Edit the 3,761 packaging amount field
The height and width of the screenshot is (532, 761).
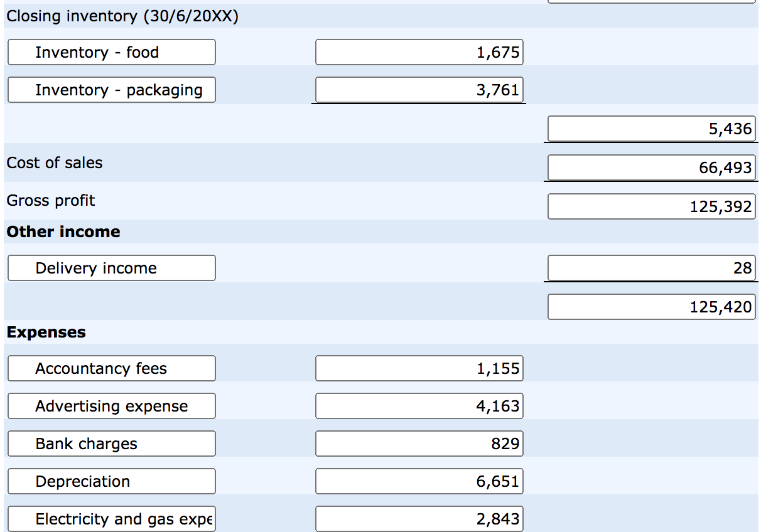tap(419, 90)
